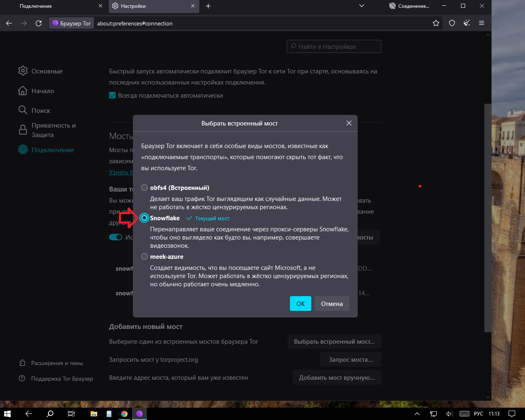
Task: Open the hamburger application menu
Action: (x=482, y=23)
